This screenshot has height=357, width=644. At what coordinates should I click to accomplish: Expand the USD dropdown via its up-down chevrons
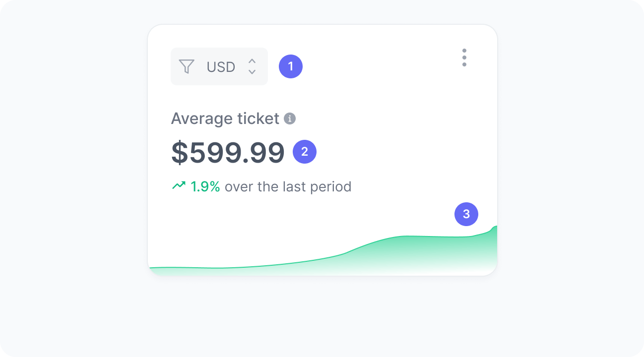(253, 66)
